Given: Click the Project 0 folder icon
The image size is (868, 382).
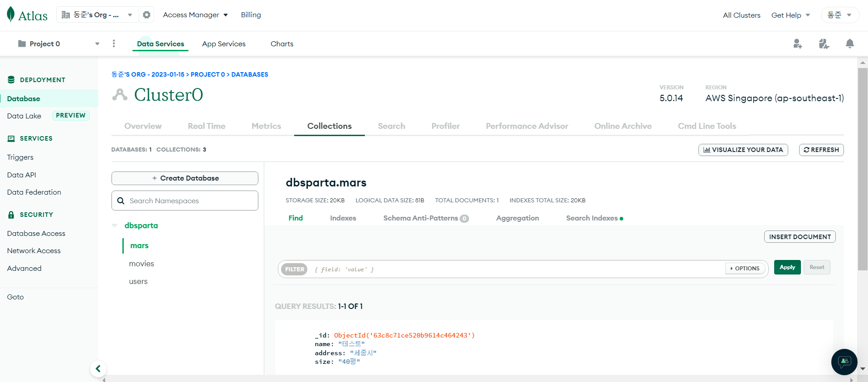Looking at the screenshot, I should pyautogui.click(x=22, y=44).
